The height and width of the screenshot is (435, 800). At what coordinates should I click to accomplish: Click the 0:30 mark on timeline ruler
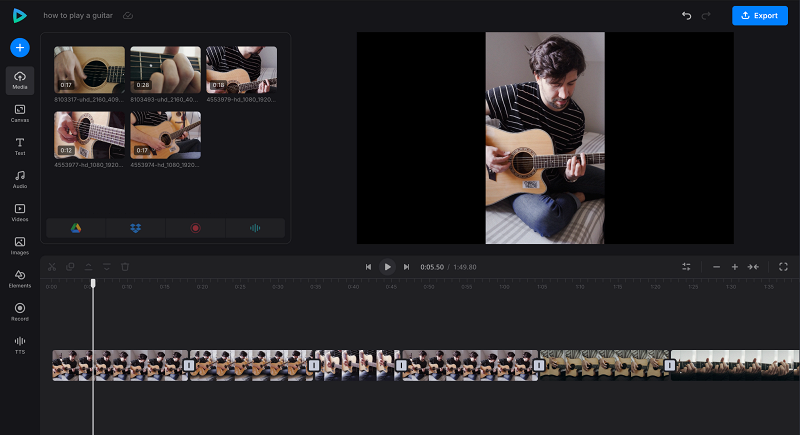click(x=278, y=287)
